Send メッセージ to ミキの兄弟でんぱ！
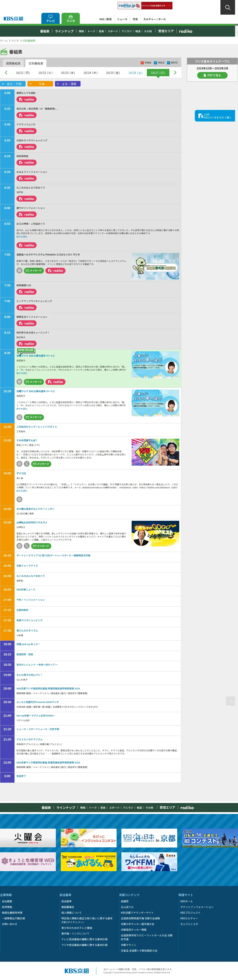238x980 pixels. 41,464
